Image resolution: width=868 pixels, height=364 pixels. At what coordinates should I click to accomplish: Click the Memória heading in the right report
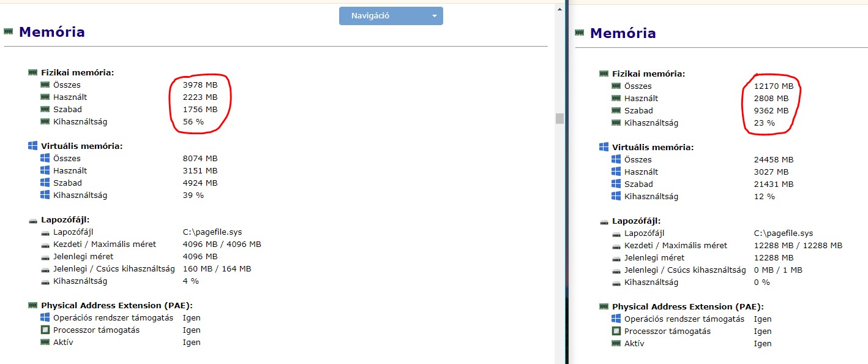click(x=623, y=33)
